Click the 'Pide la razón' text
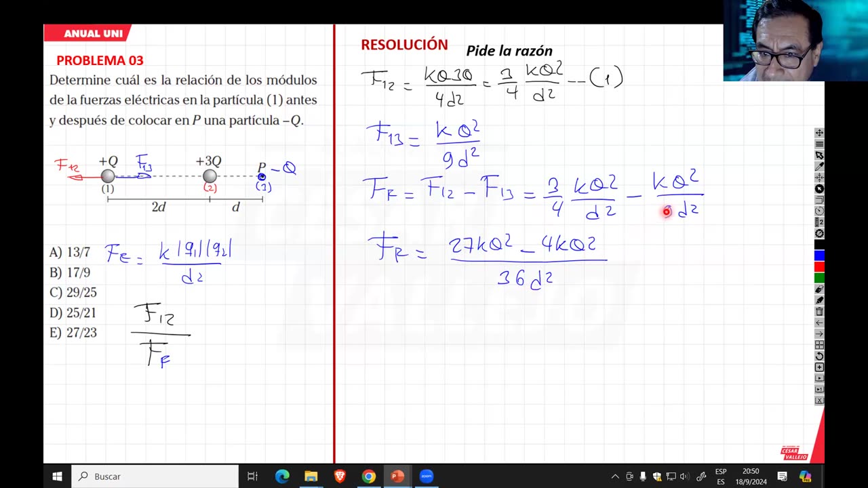868x488 pixels. click(x=509, y=51)
